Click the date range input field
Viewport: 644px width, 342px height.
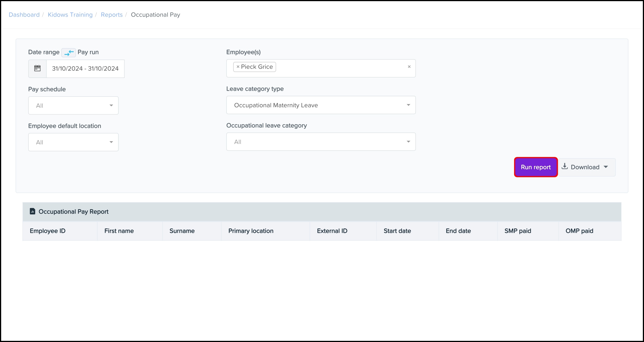coord(85,69)
